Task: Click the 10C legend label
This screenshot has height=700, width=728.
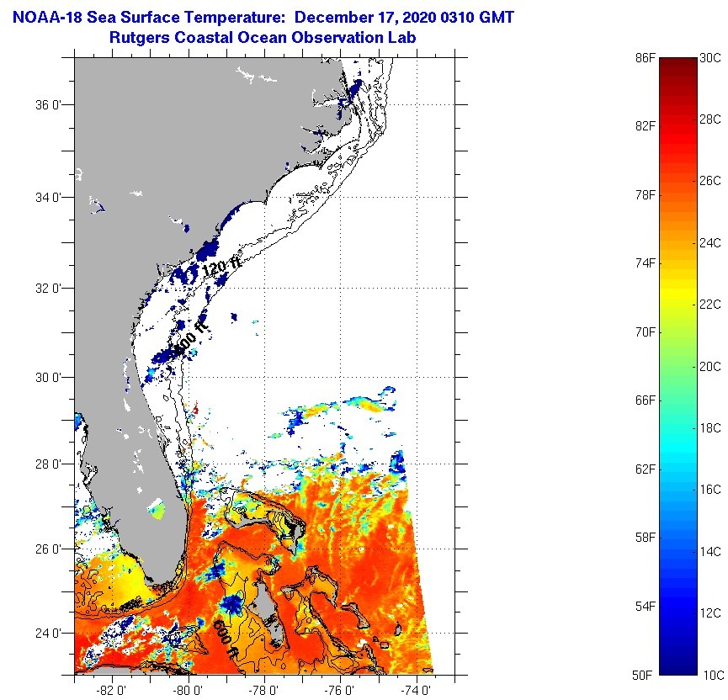Action: pos(714,676)
